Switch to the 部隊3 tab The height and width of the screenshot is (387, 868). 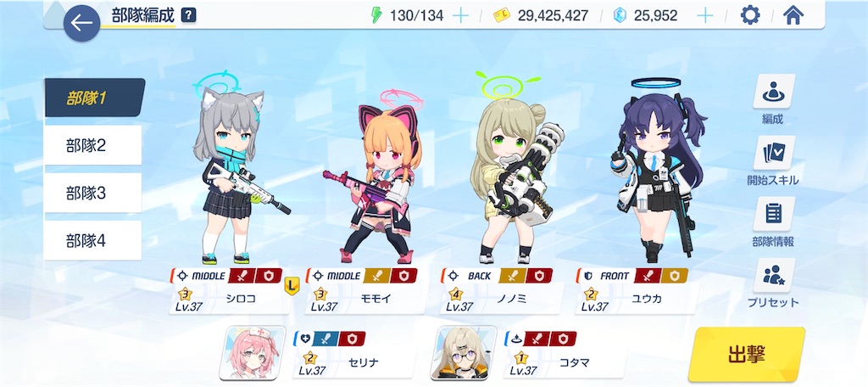point(92,193)
